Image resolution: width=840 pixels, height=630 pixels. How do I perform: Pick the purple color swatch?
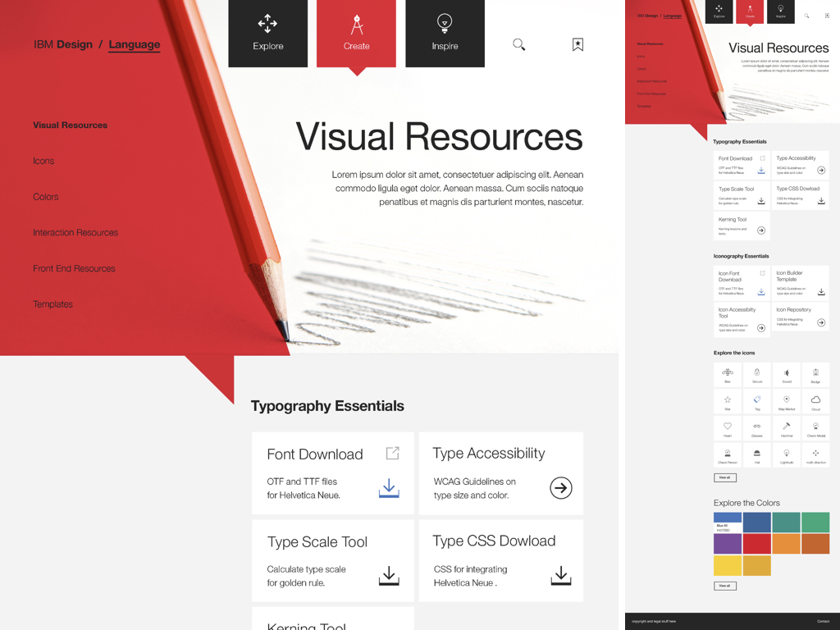tap(728, 544)
